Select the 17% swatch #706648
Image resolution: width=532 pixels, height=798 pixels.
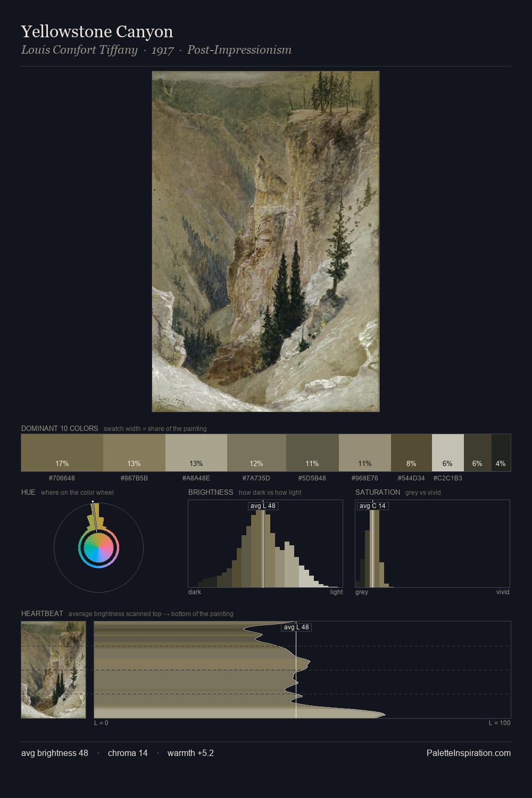pos(62,453)
